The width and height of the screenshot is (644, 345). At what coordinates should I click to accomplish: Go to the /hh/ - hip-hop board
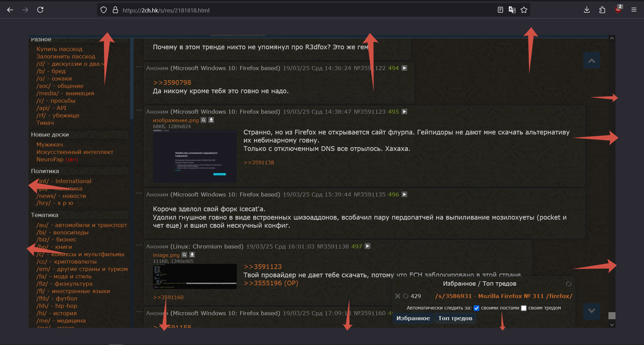tap(57, 306)
